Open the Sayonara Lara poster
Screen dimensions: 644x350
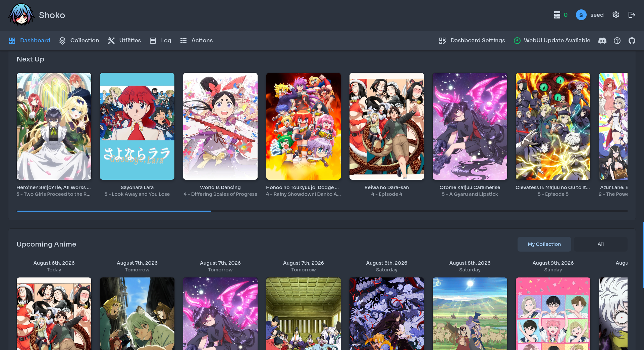[x=137, y=126]
